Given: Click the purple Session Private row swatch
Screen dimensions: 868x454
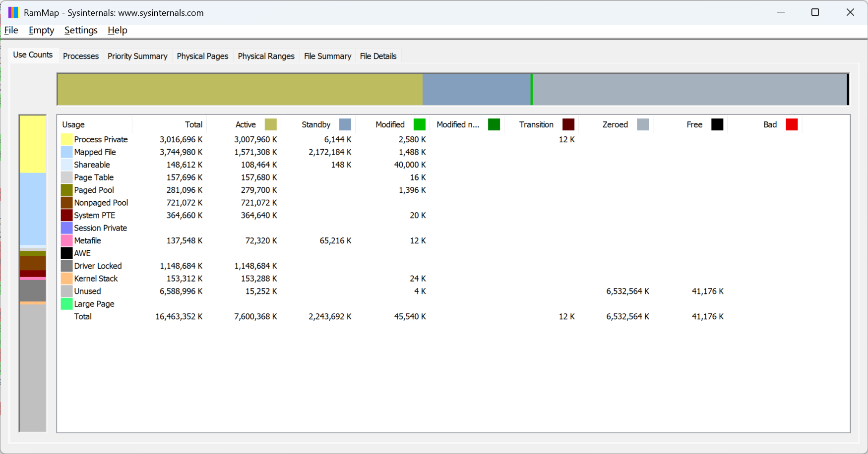Looking at the screenshot, I should (x=67, y=228).
